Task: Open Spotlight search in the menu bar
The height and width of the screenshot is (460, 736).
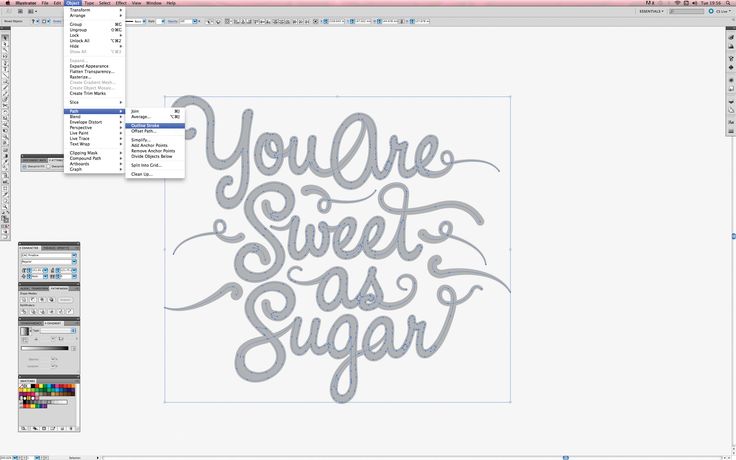Action: [x=728, y=3]
